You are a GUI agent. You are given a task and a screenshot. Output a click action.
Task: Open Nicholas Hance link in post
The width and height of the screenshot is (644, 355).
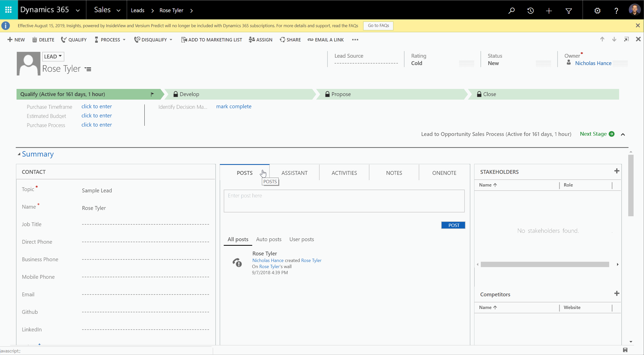268,260
